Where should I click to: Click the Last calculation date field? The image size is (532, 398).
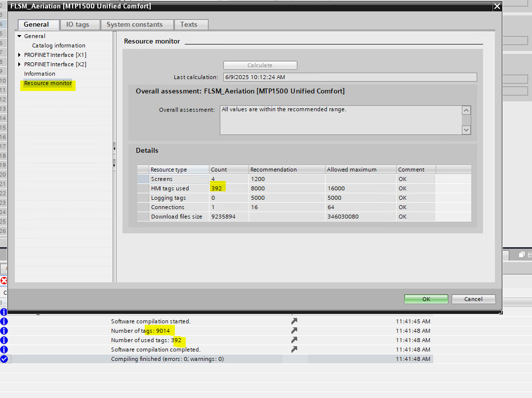pos(349,77)
